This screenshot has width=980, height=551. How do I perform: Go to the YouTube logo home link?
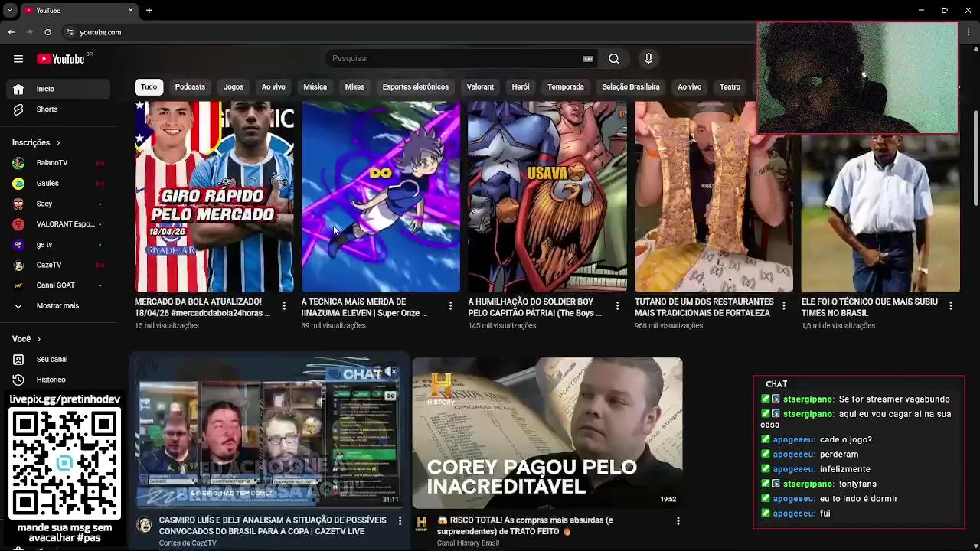click(x=60, y=59)
